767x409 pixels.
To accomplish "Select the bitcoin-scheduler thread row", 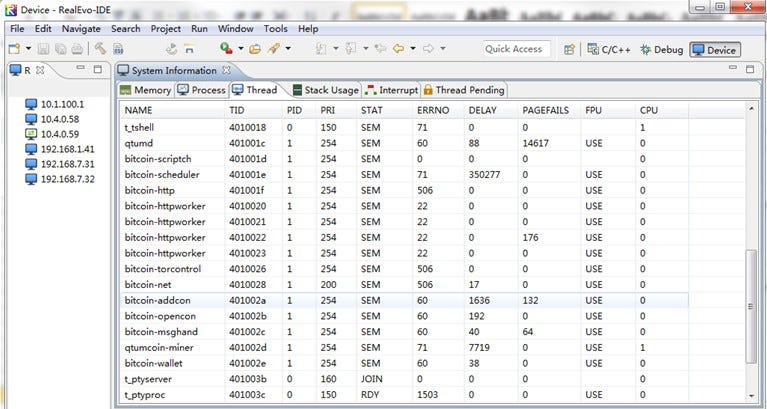I will [404, 175].
